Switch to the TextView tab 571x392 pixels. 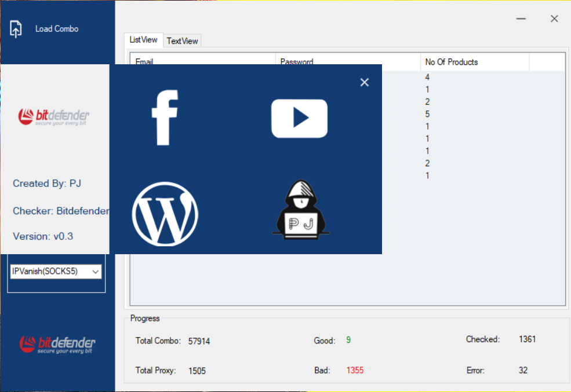182,41
